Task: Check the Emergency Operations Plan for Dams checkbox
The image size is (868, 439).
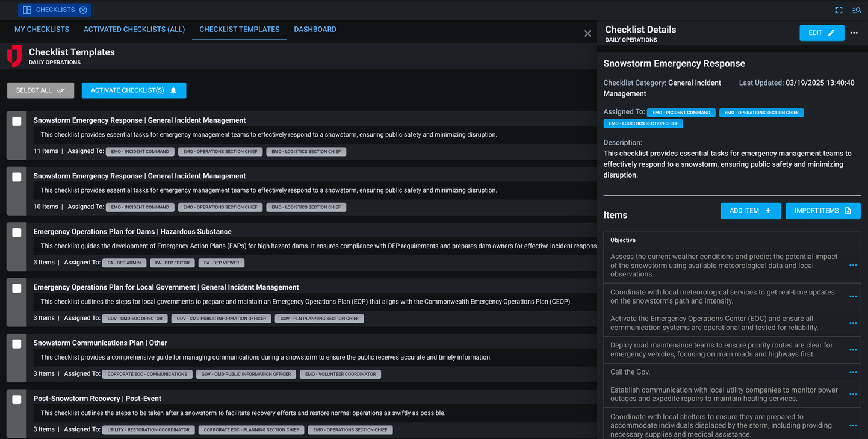Action: point(16,232)
